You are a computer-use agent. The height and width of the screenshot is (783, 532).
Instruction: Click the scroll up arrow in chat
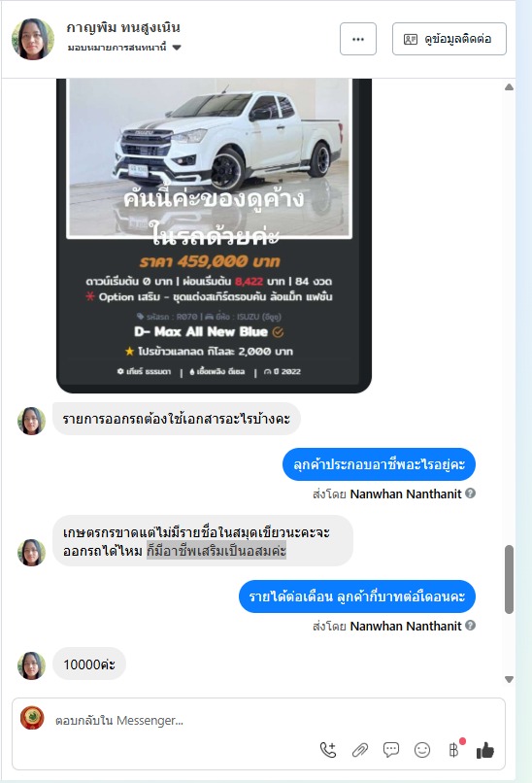click(509, 86)
